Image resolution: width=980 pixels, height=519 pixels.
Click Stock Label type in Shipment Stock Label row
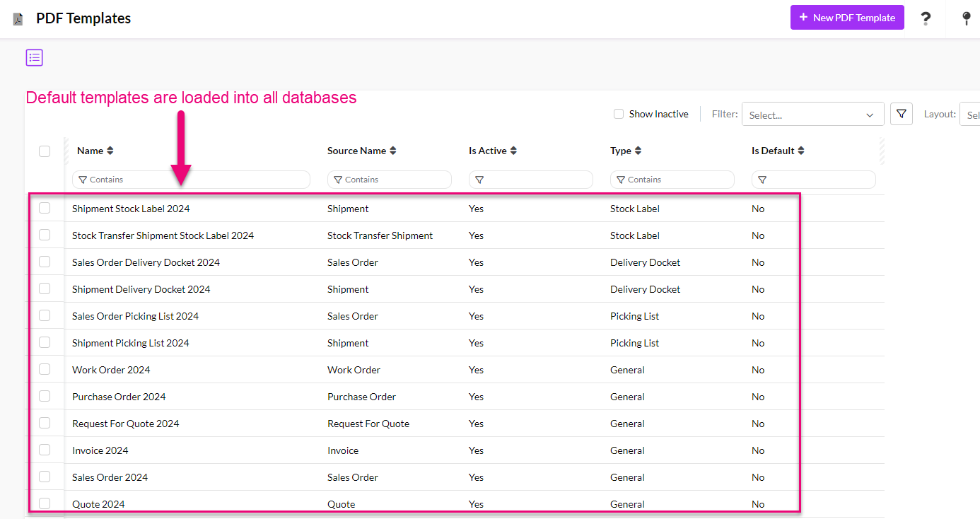tap(635, 209)
